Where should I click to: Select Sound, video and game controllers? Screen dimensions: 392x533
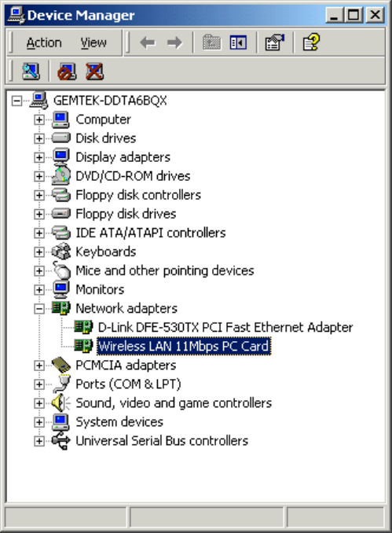point(174,403)
